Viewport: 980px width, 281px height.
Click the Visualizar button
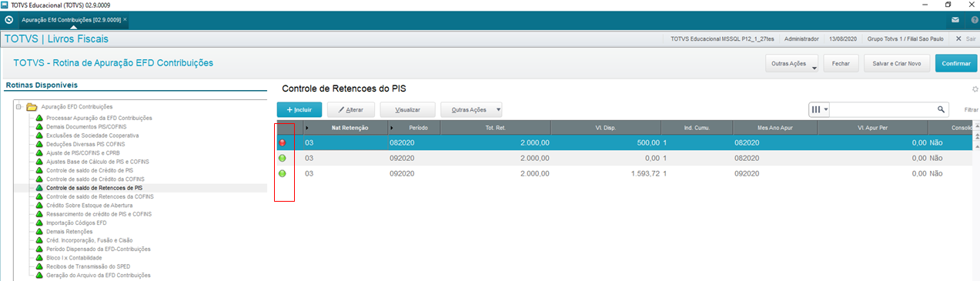point(408,110)
